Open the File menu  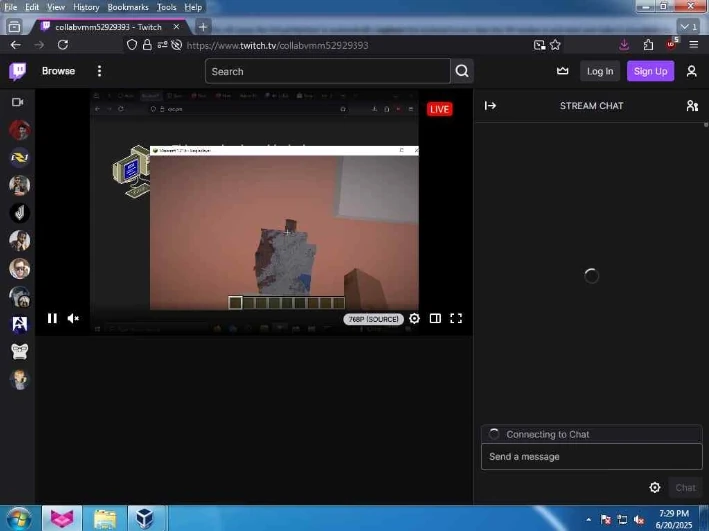click(x=10, y=7)
